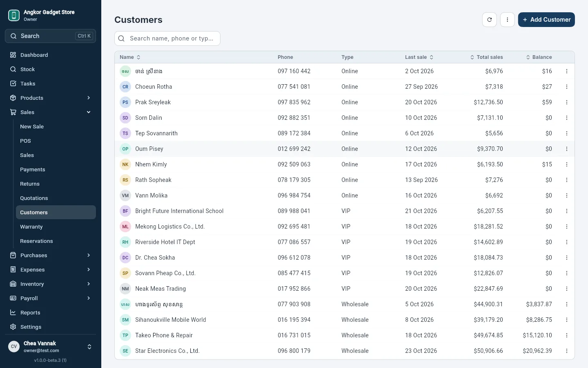588x368 pixels.
Task: Select the Sihanoukville Mobile World customer name
Action: pos(171,320)
